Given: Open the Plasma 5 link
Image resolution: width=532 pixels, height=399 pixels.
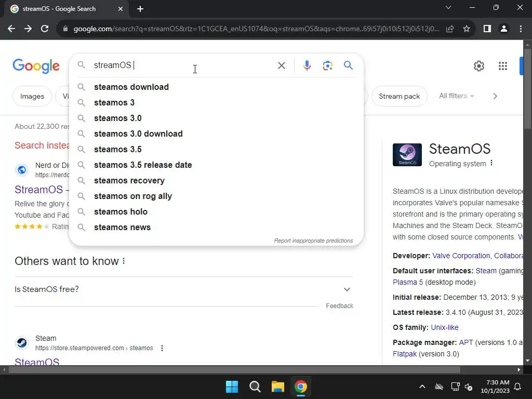Looking at the screenshot, I should tap(408, 282).
